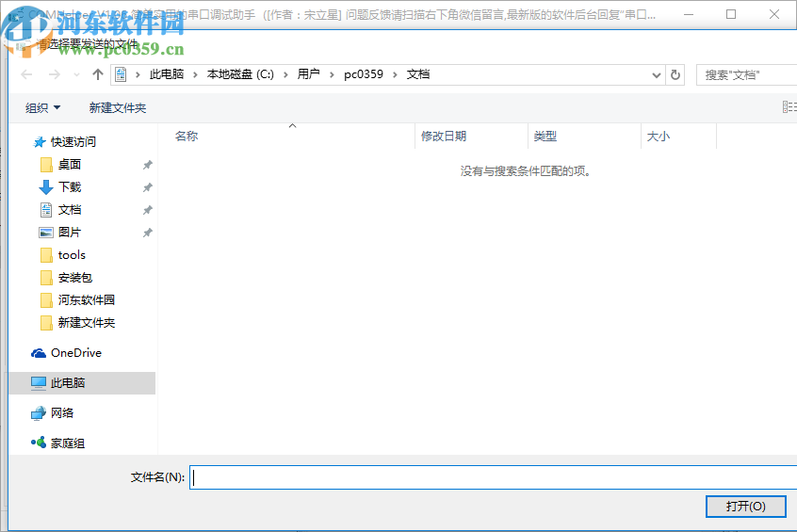797x532 pixels.
Task: Click the 打开(O) button
Action: tap(746, 506)
